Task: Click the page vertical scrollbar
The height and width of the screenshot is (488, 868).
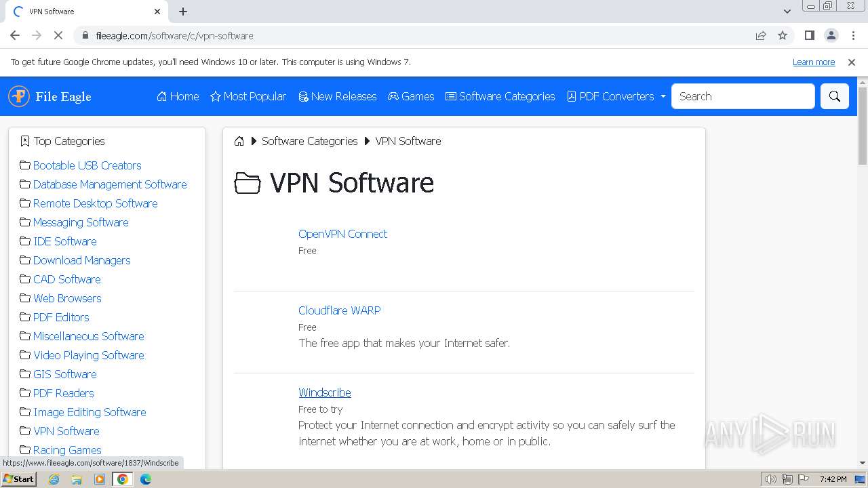Action: click(x=863, y=125)
